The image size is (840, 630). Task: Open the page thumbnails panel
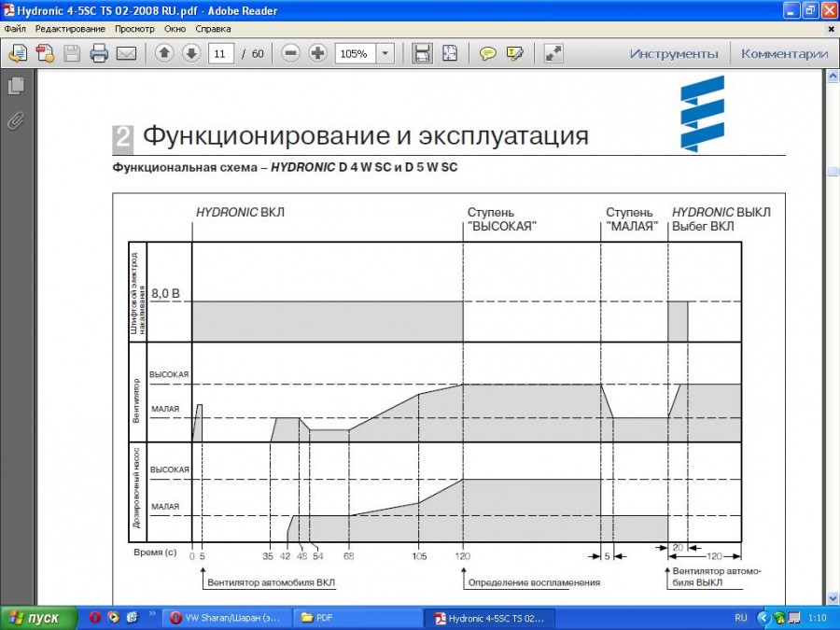click(x=15, y=87)
